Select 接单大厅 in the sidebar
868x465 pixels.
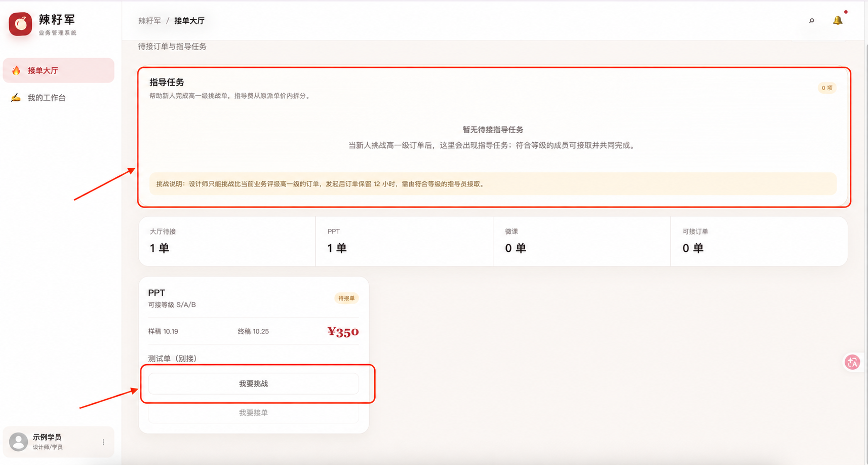pyautogui.click(x=59, y=70)
